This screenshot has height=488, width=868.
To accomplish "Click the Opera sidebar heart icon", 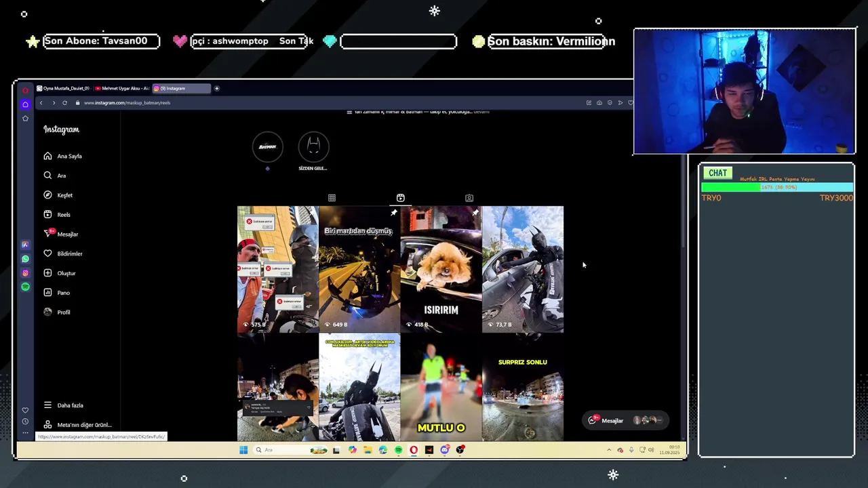I will click(25, 410).
